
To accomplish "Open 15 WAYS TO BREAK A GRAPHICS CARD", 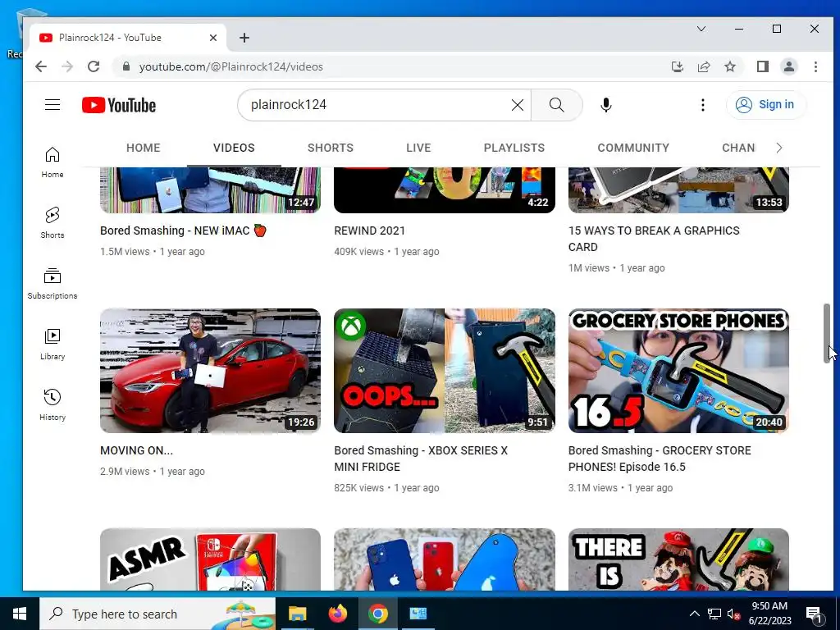I will coord(654,239).
